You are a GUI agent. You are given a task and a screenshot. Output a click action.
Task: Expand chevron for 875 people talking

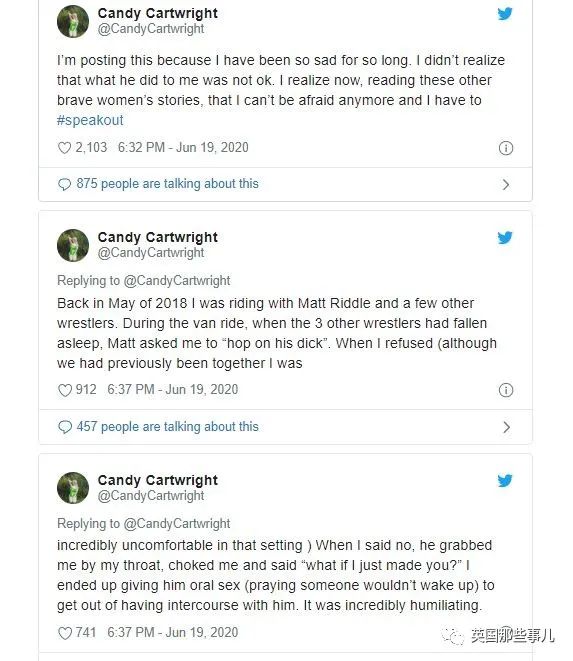(x=506, y=184)
